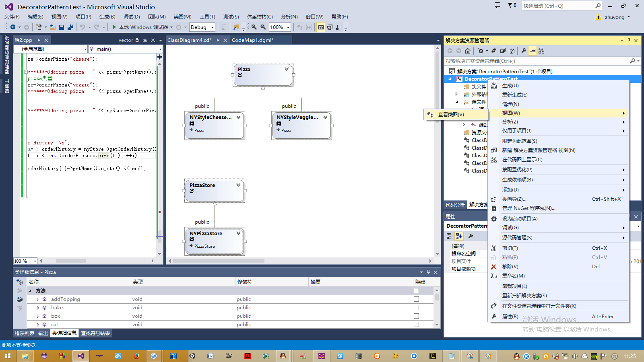Click Solution Explorer Home icon
644x362 pixels.
[x=468, y=51]
